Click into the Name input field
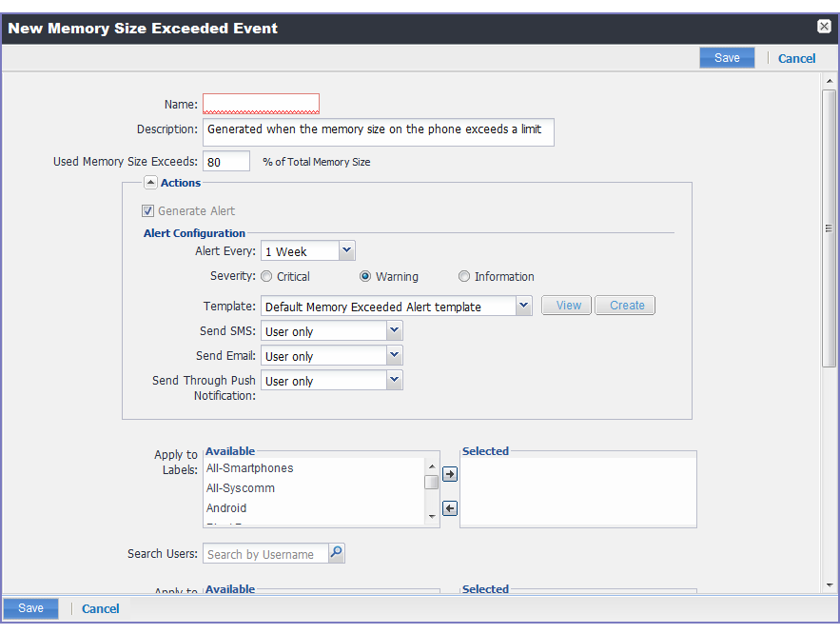This screenshot has width=840, height=634. pos(261,104)
